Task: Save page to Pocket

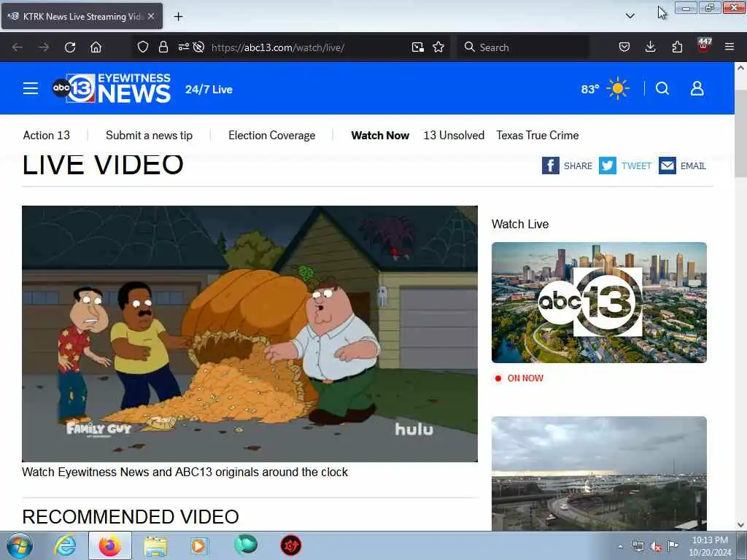Action: pos(624,47)
